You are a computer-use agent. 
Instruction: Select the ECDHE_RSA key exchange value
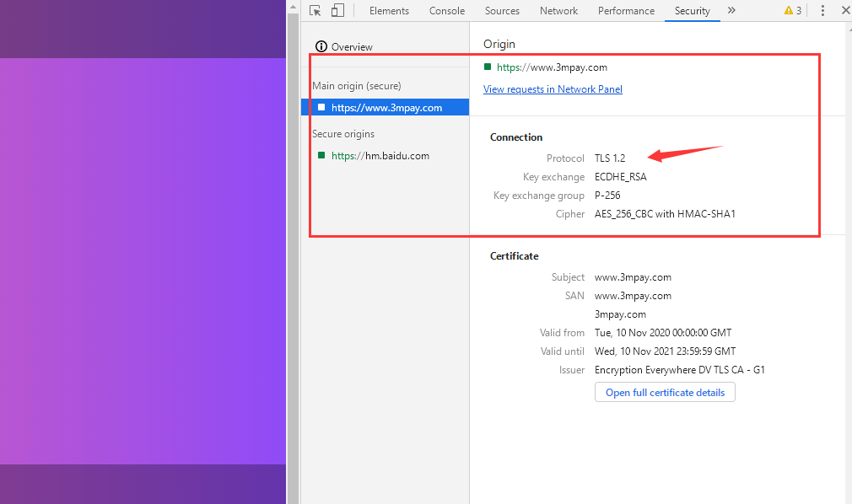(621, 176)
